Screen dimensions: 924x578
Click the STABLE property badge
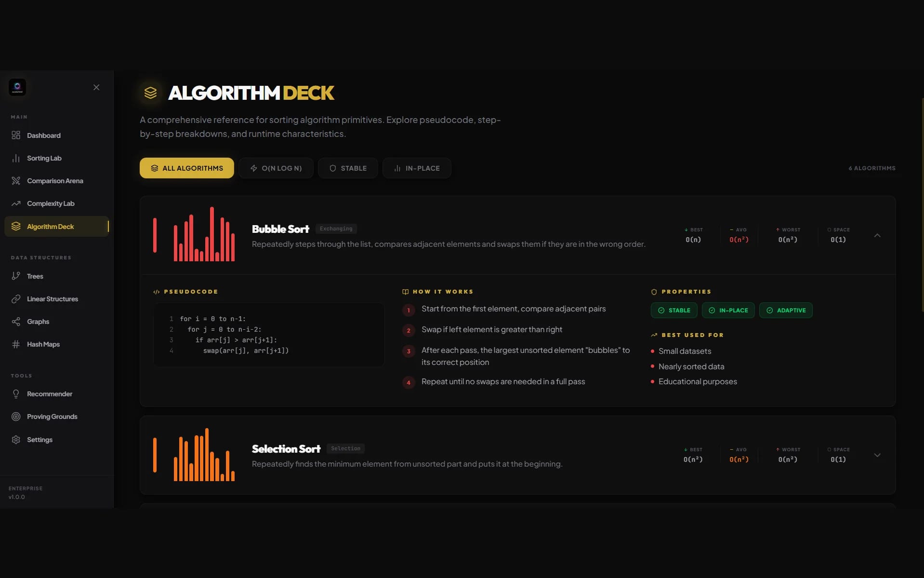pos(674,310)
